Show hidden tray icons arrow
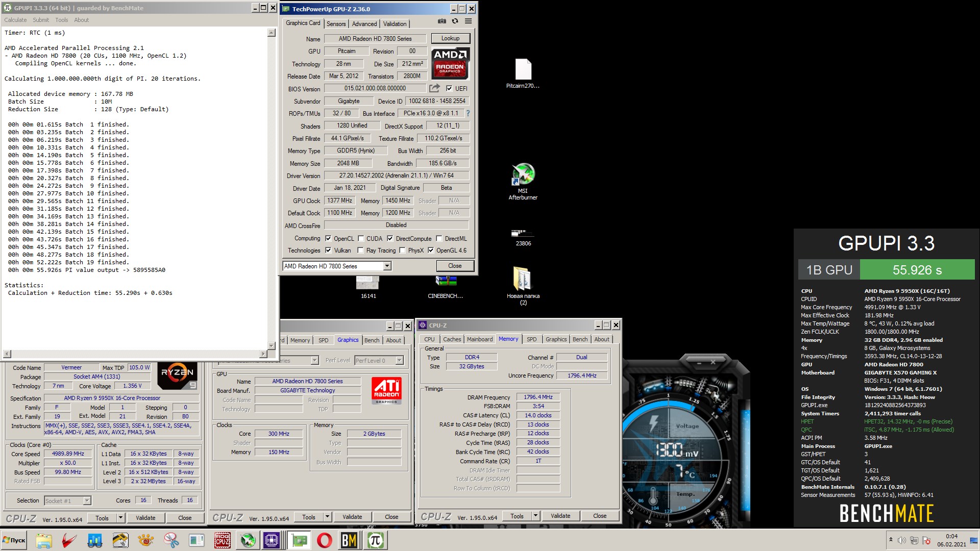 point(891,540)
